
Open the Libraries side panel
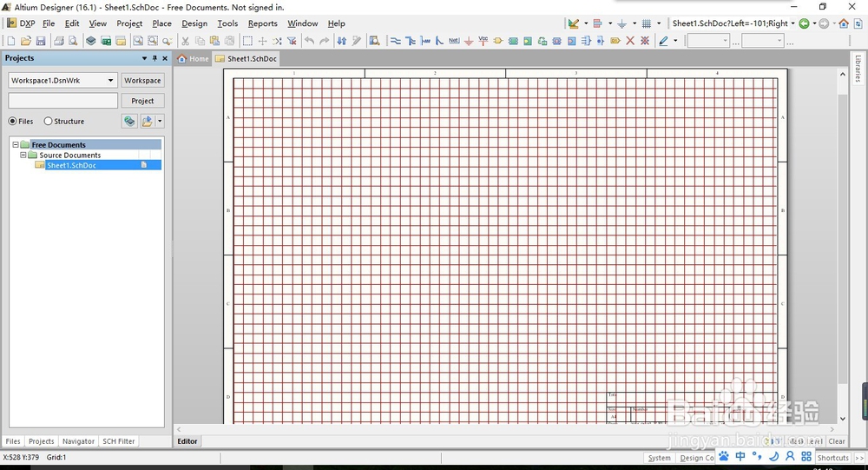tap(858, 69)
